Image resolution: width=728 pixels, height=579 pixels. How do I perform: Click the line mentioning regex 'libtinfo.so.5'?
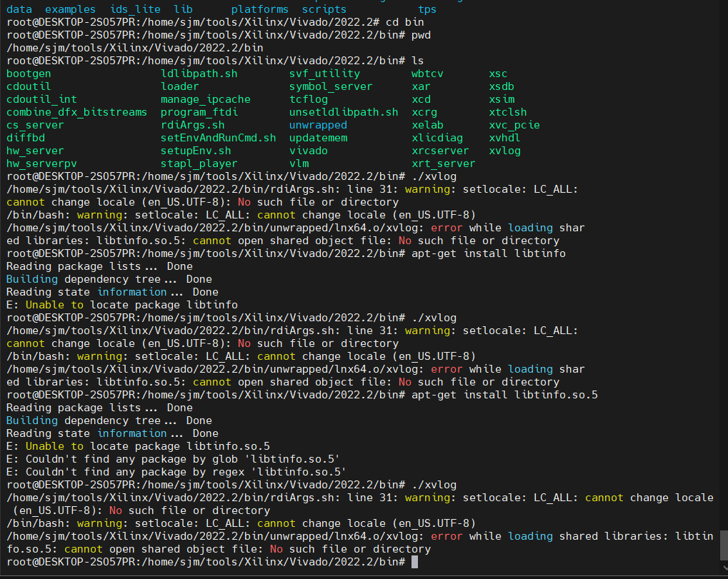click(x=176, y=473)
